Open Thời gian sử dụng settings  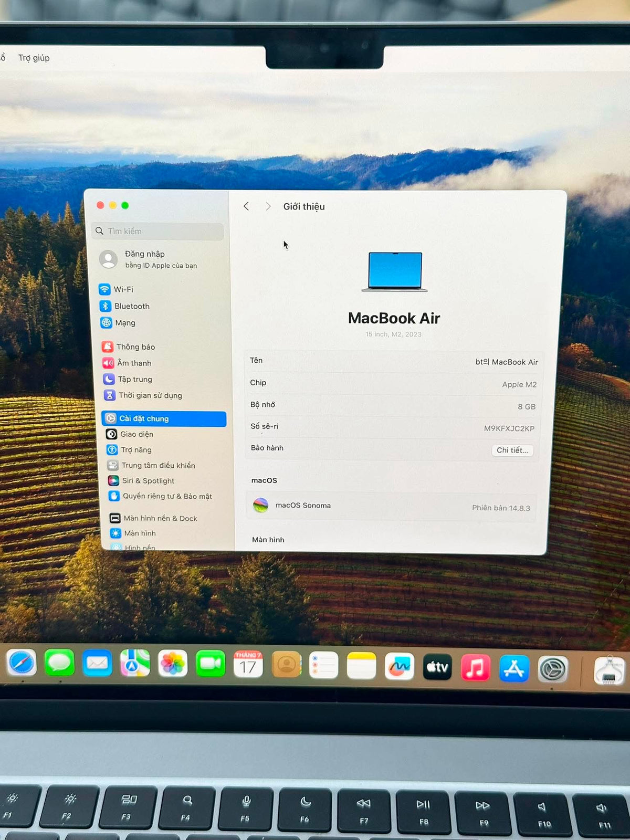click(143, 395)
